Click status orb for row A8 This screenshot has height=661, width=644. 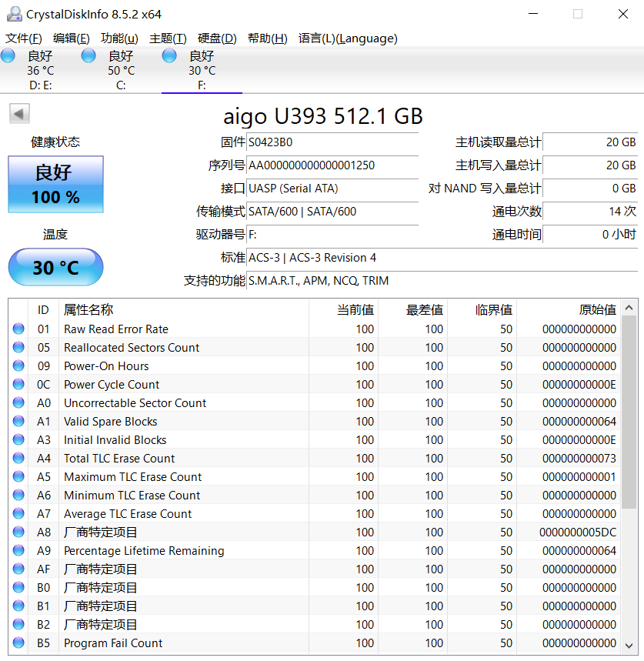click(18, 532)
